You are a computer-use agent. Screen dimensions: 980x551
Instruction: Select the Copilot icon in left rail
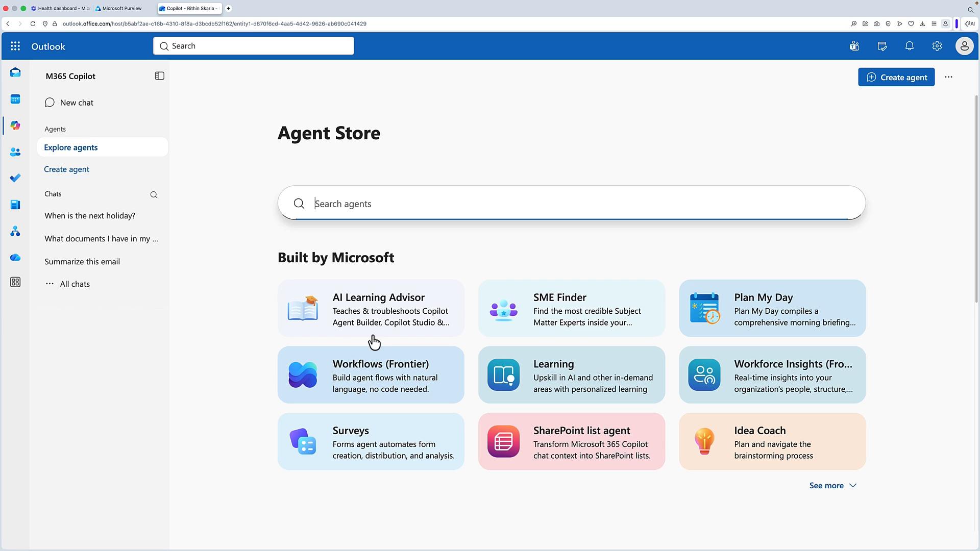pyautogui.click(x=15, y=126)
